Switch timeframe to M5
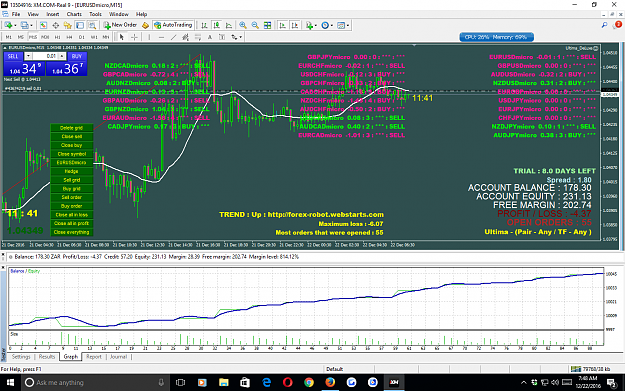Image resolution: width=625 pixels, height=391 pixels. pyautogui.click(x=21, y=37)
